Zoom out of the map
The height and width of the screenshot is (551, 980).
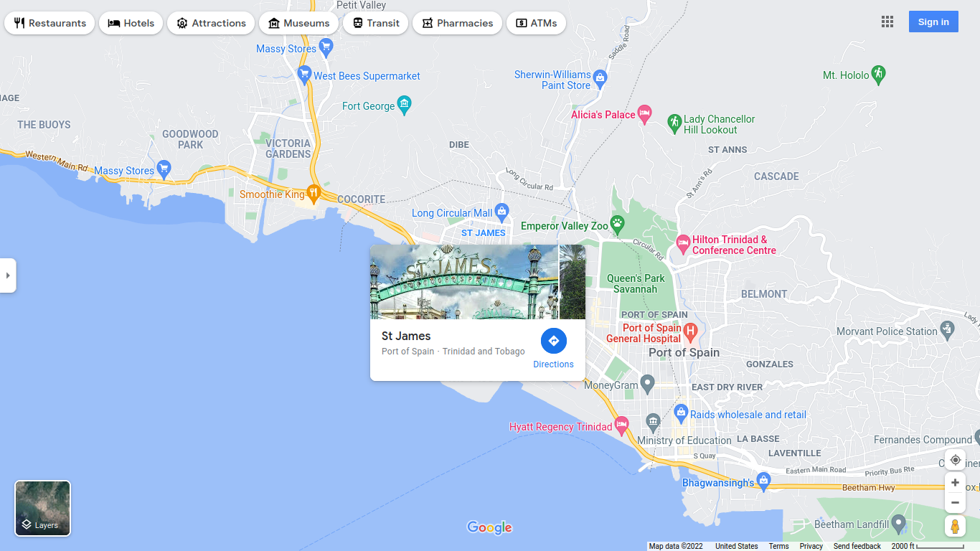(955, 502)
